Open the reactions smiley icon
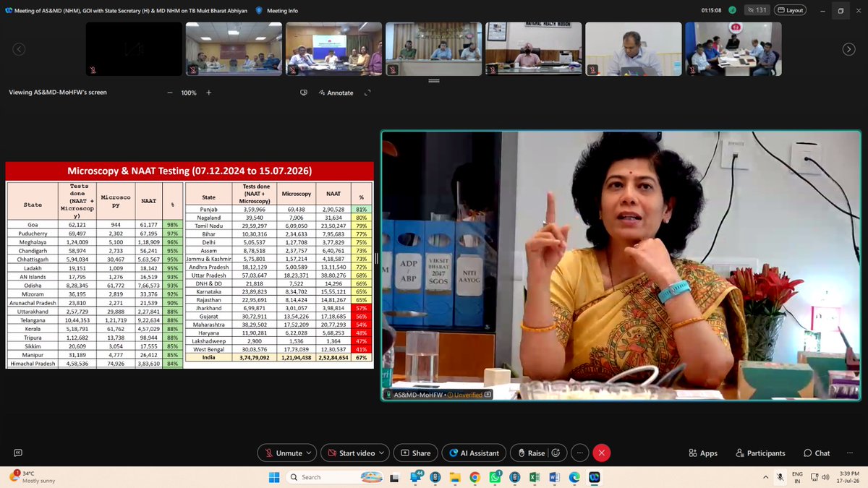 pyautogui.click(x=556, y=453)
